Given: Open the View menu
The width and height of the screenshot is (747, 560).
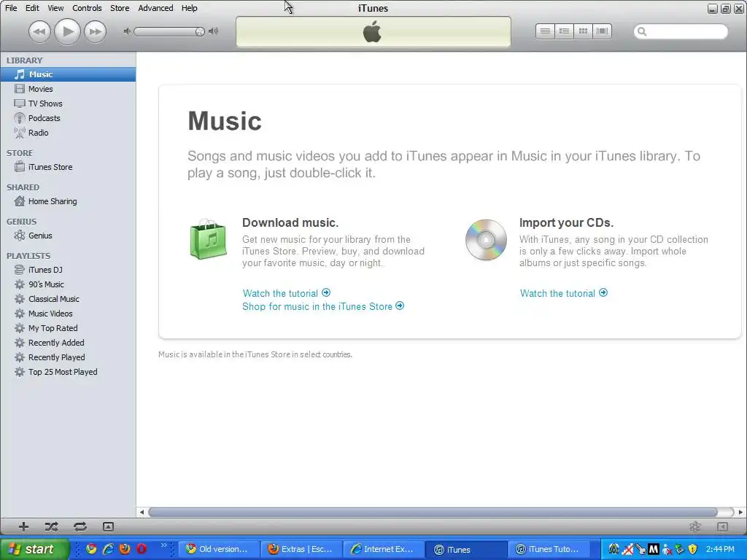Looking at the screenshot, I should [x=55, y=8].
